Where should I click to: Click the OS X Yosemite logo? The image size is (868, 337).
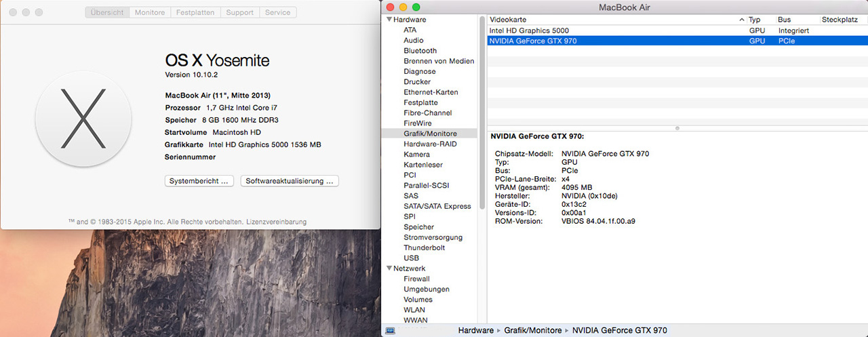(x=84, y=119)
